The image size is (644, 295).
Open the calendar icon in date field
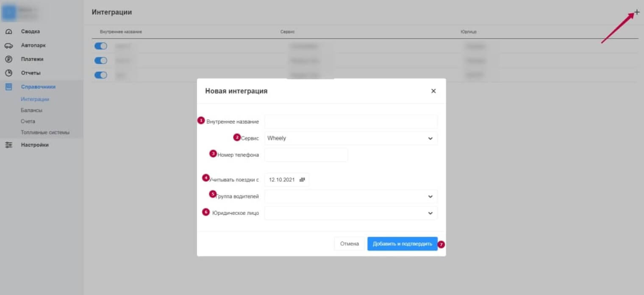302,180
